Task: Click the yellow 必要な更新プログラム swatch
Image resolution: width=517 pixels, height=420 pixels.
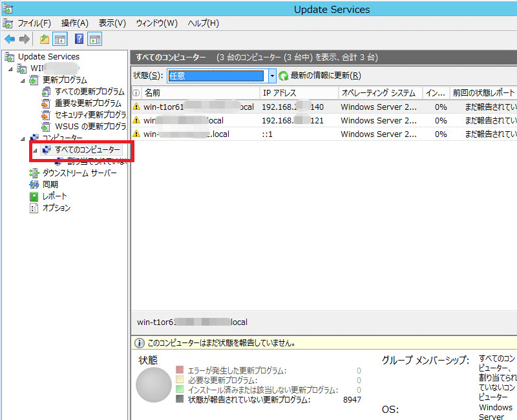Action: tap(180, 379)
